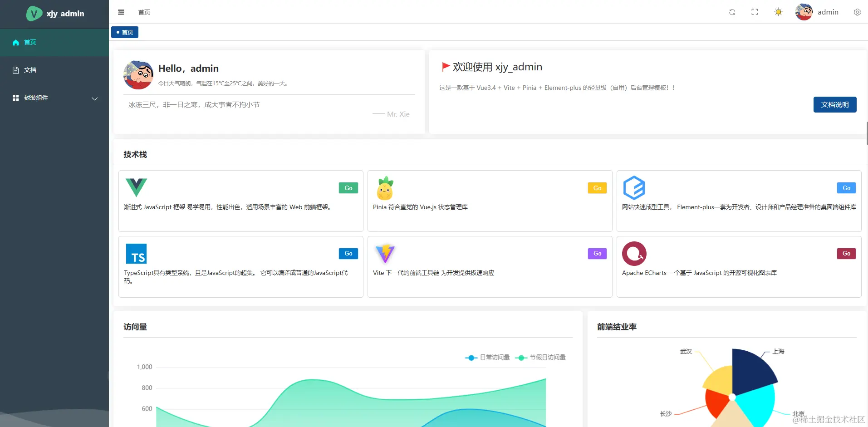Enter fullscreen mode via the fullscreen icon
This screenshot has height=427, width=868.
click(x=755, y=12)
